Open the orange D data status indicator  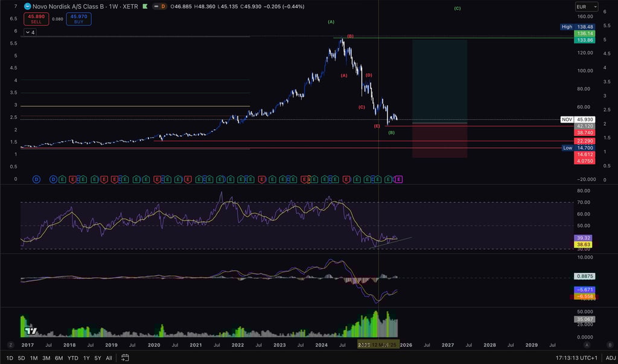[x=163, y=6]
